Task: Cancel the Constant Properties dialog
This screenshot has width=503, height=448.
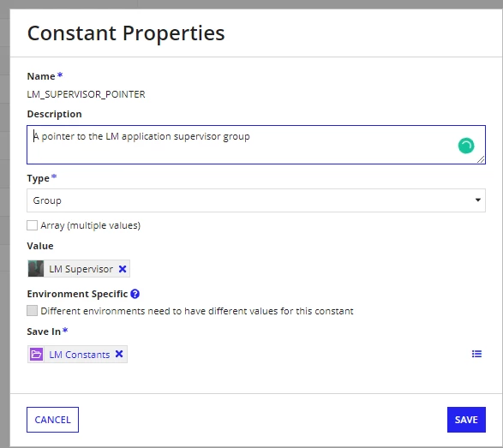Action: [x=52, y=420]
